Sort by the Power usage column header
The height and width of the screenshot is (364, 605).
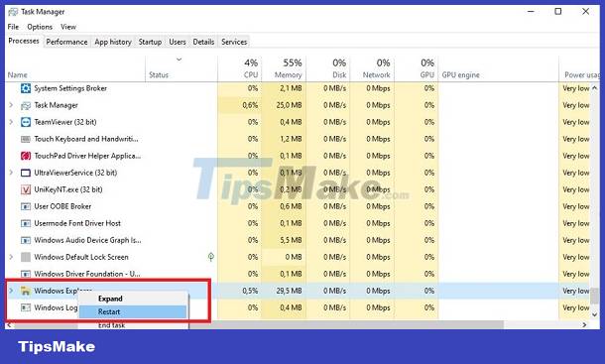582,75
